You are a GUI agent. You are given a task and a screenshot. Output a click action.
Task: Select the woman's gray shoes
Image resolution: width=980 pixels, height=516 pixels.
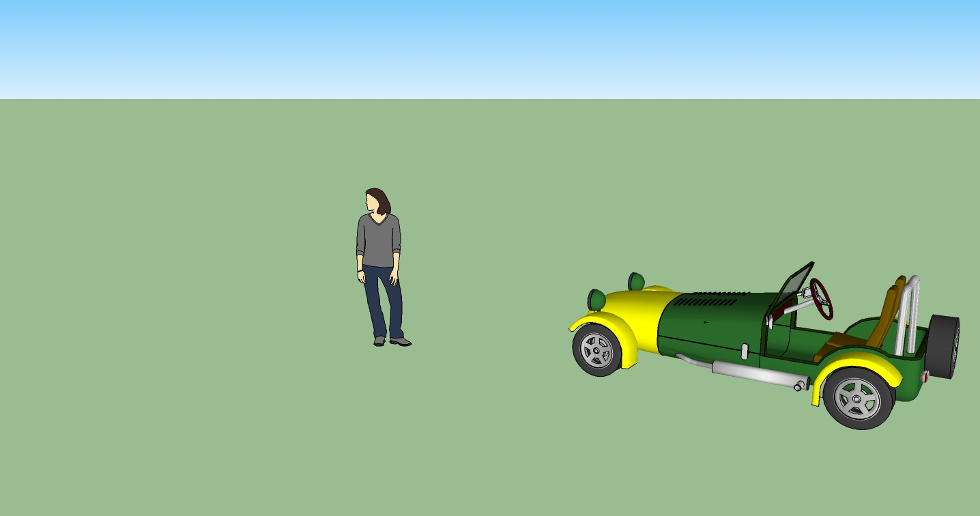click(400, 341)
